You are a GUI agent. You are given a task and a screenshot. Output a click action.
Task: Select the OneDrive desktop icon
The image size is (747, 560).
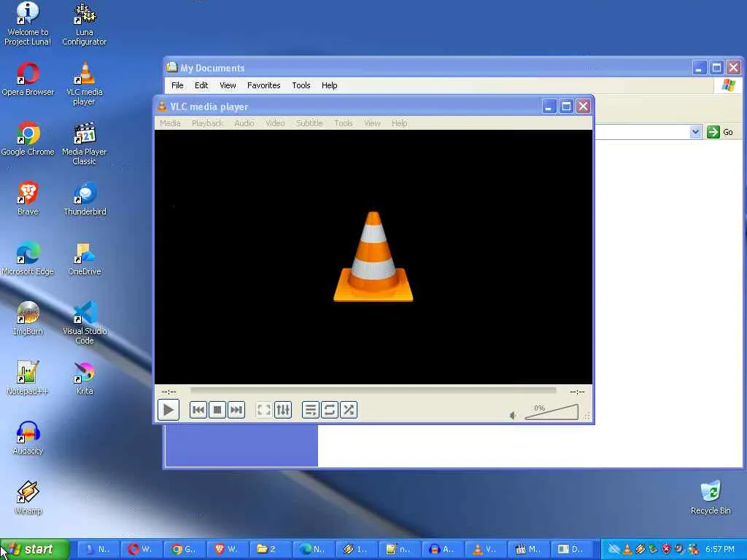[85, 259]
